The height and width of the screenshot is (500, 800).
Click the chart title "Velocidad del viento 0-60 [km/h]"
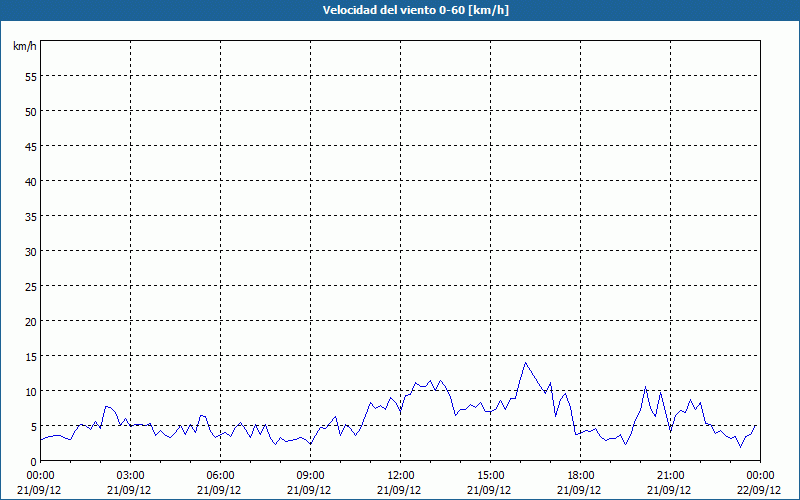coord(416,10)
